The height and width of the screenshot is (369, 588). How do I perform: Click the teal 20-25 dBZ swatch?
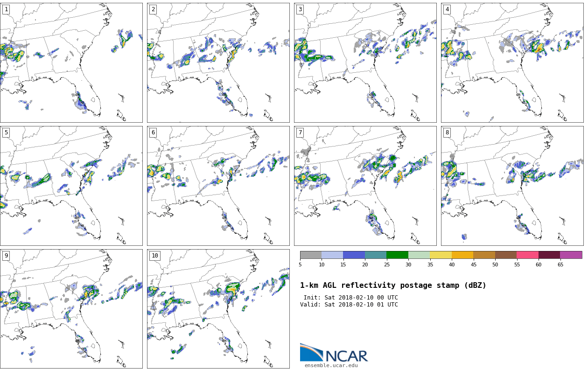click(x=376, y=255)
